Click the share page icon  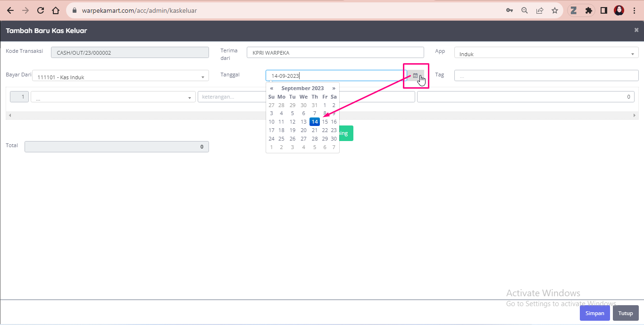tap(540, 10)
